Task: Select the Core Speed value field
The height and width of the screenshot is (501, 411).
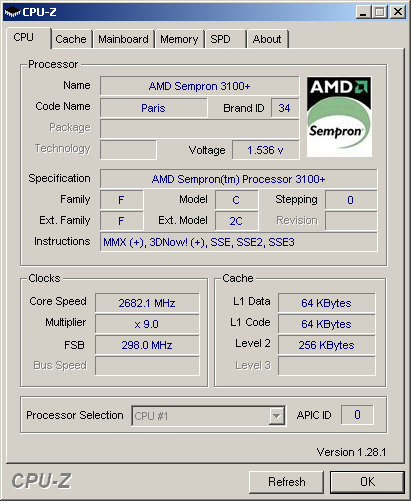Action: coord(147,303)
